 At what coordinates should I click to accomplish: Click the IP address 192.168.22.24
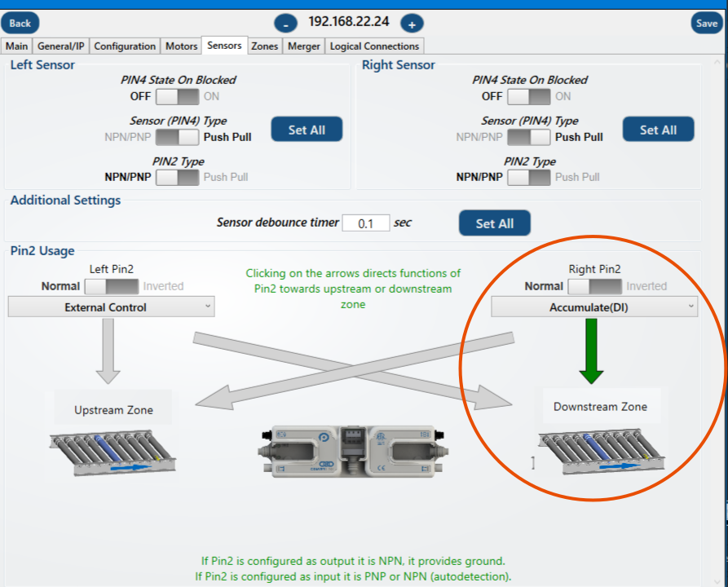pos(349,22)
